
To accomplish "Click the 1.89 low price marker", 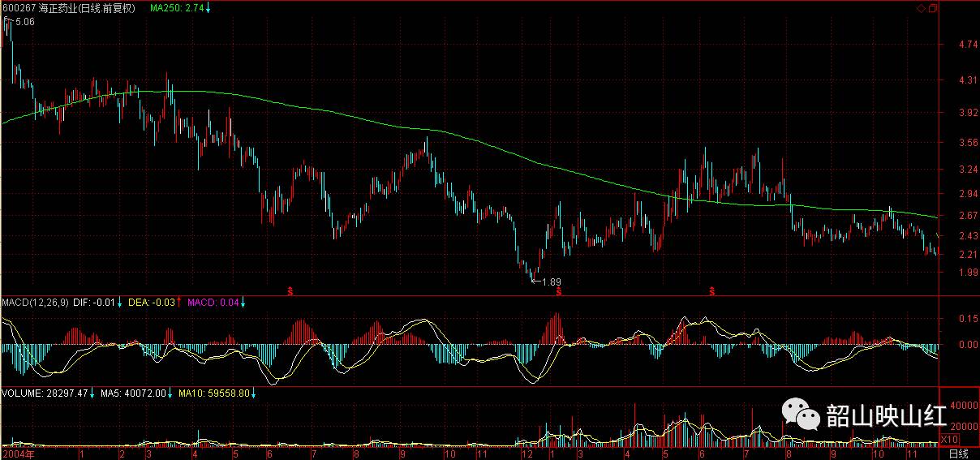I will pos(552,282).
